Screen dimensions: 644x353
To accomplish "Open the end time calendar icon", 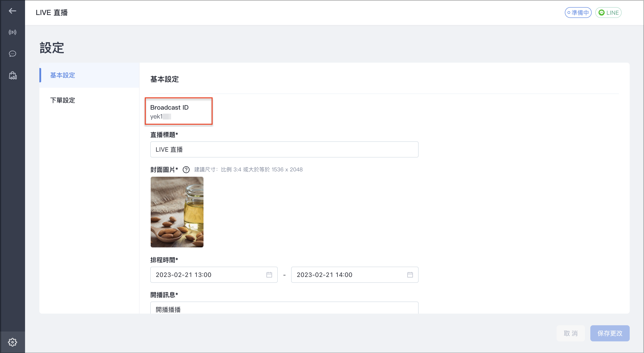I will click(x=410, y=275).
